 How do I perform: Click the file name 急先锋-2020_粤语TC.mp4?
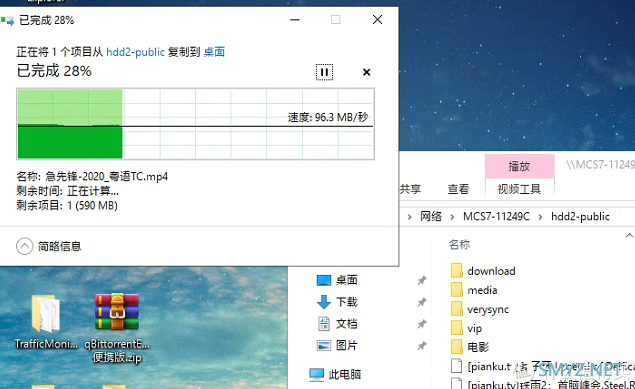[107, 176]
